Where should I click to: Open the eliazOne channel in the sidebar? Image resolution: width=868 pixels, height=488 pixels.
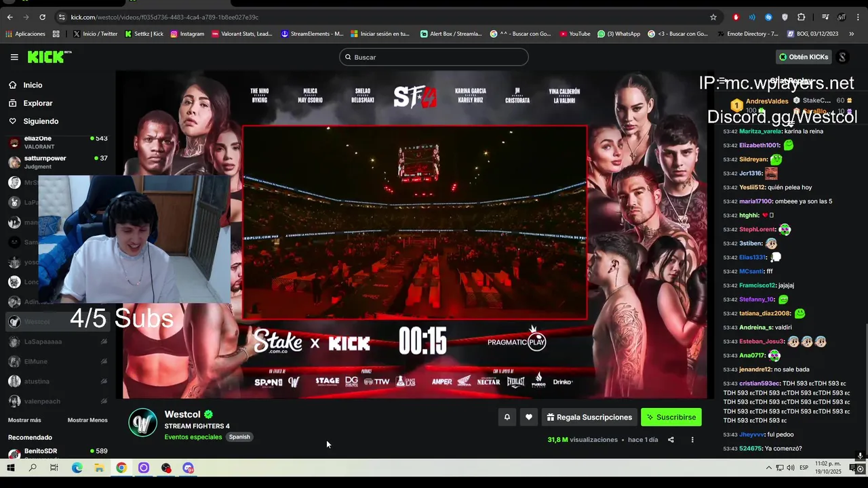pos(58,142)
